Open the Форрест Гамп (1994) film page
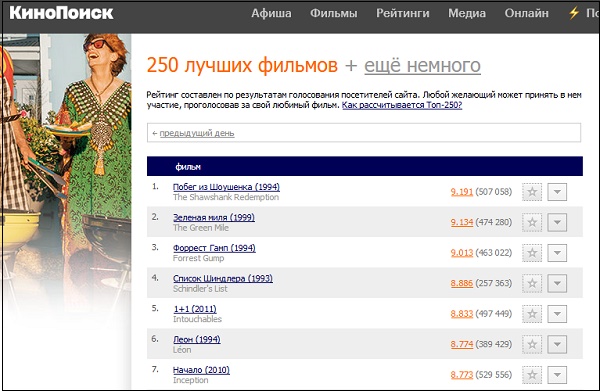Viewport: 600px width, 391px height. [x=214, y=248]
